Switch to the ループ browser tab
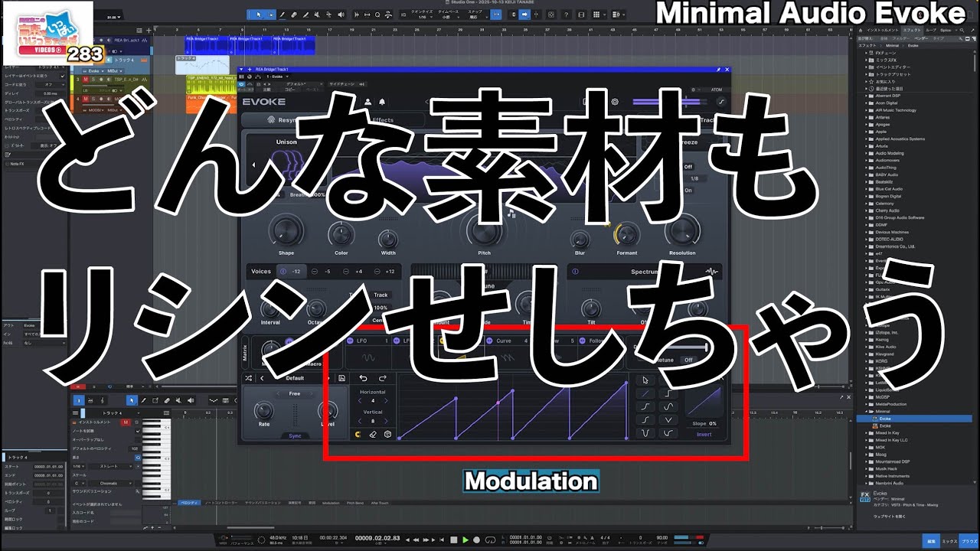 pos(930,30)
